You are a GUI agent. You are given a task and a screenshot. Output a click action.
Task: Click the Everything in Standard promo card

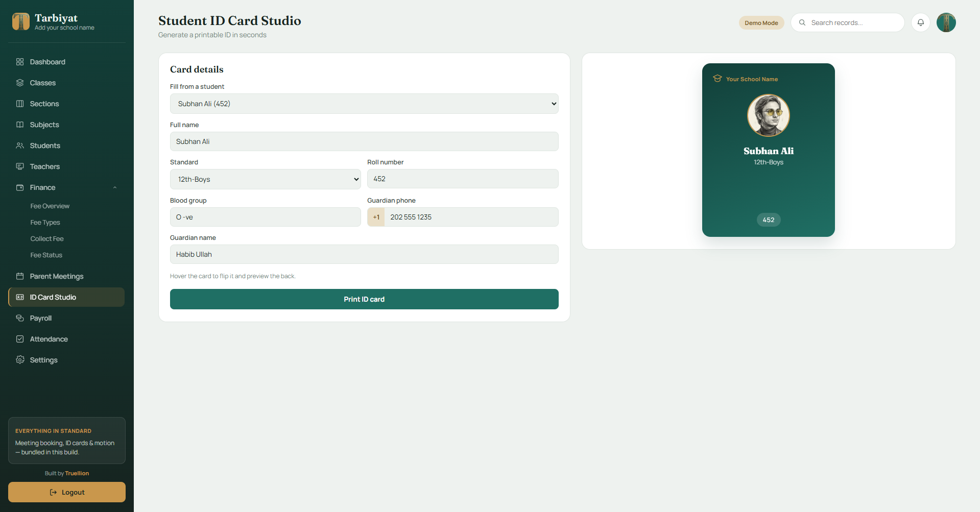[x=67, y=441]
